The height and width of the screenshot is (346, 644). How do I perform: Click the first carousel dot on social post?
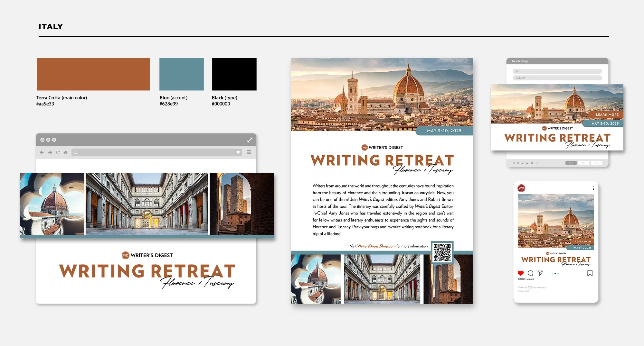pyautogui.click(x=553, y=274)
